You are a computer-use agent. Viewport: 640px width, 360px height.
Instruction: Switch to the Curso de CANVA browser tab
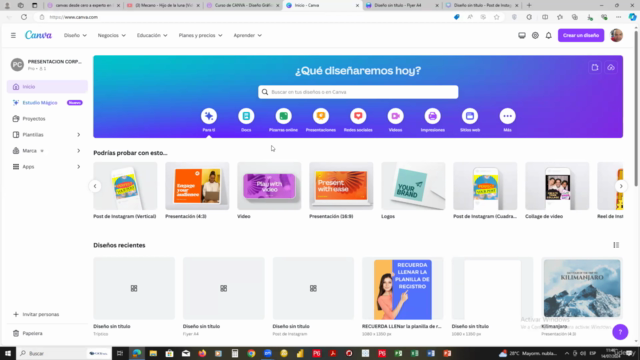[243, 5]
